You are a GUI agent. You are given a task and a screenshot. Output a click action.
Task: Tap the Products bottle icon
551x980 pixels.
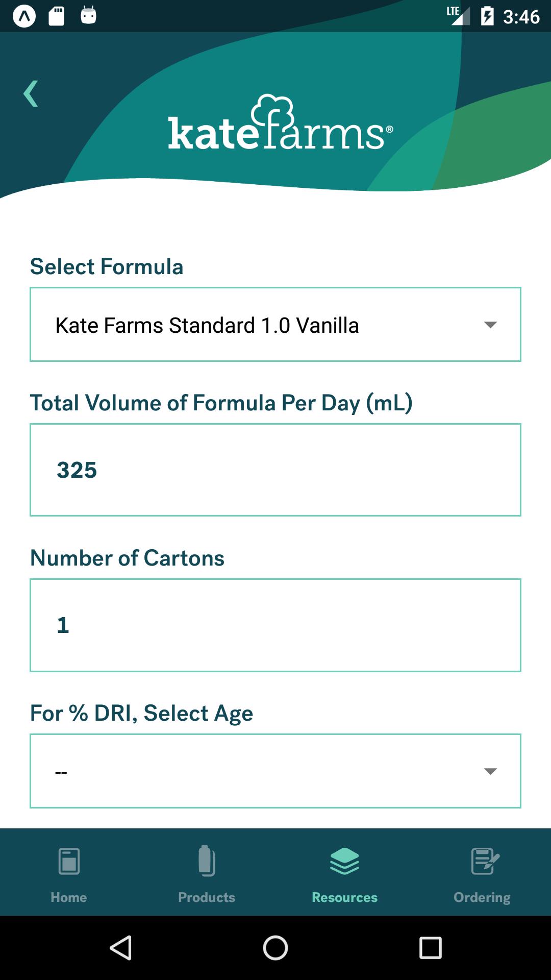tap(206, 861)
